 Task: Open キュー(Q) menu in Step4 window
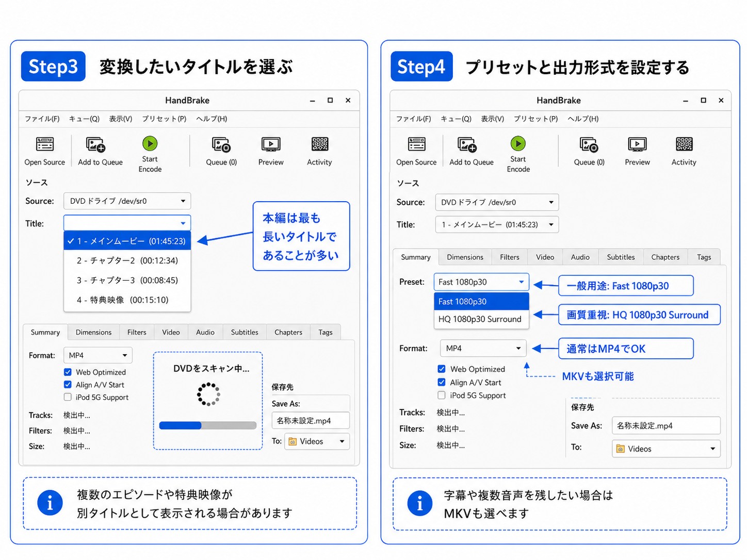click(456, 119)
